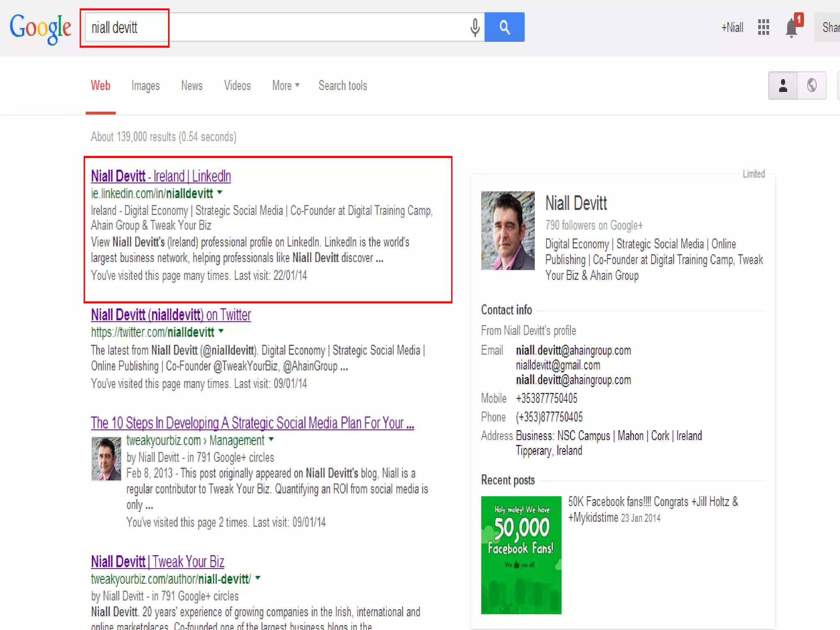Screen dimensions: 840x630
Task: Switch to the Images tab
Action: [x=146, y=85]
